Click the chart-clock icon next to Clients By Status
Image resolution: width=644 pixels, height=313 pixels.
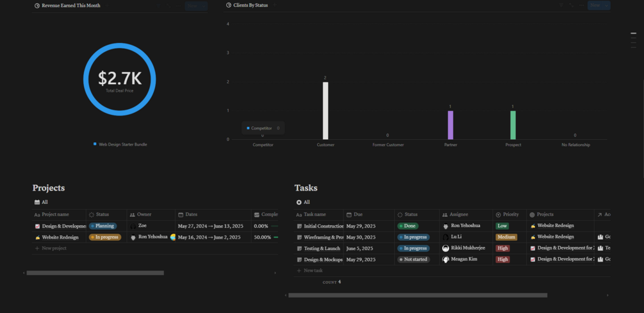tap(229, 5)
